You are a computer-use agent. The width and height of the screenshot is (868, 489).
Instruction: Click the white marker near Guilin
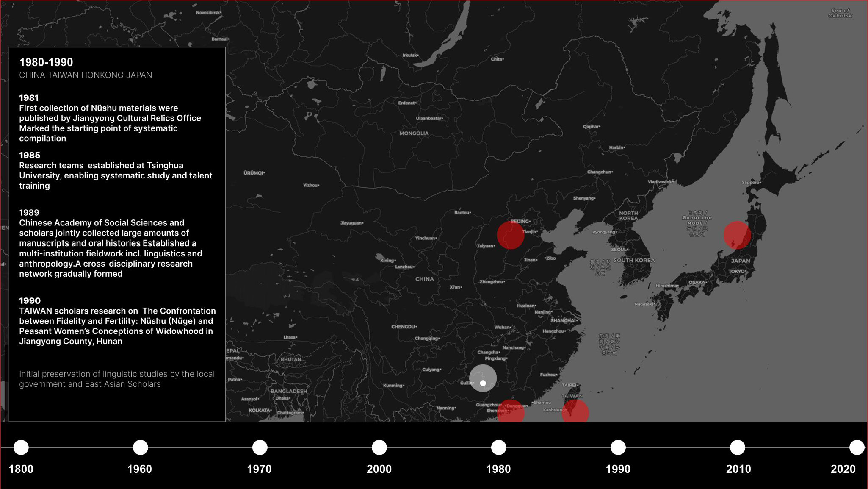pos(483,378)
